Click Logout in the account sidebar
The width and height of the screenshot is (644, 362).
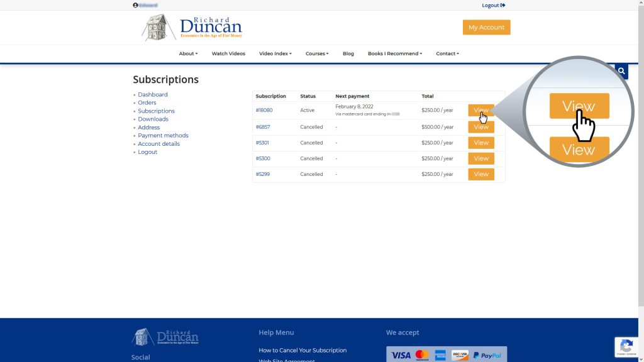(147, 152)
